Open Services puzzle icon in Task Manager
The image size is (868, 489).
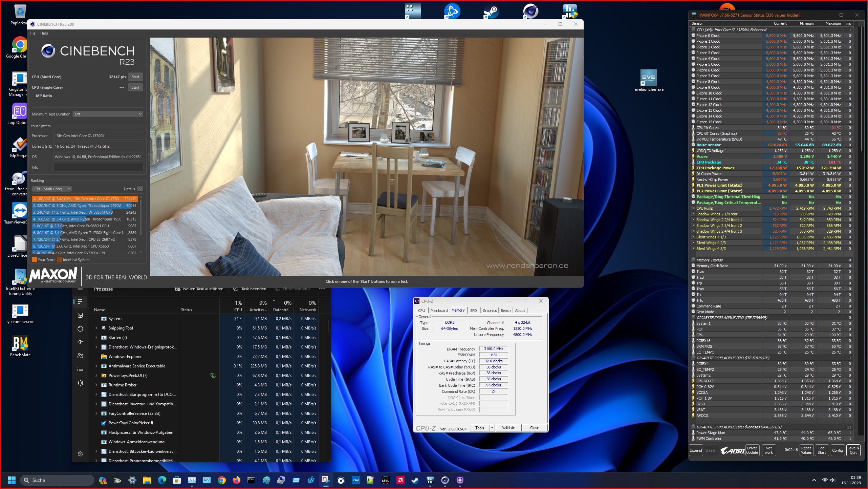click(x=80, y=383)
